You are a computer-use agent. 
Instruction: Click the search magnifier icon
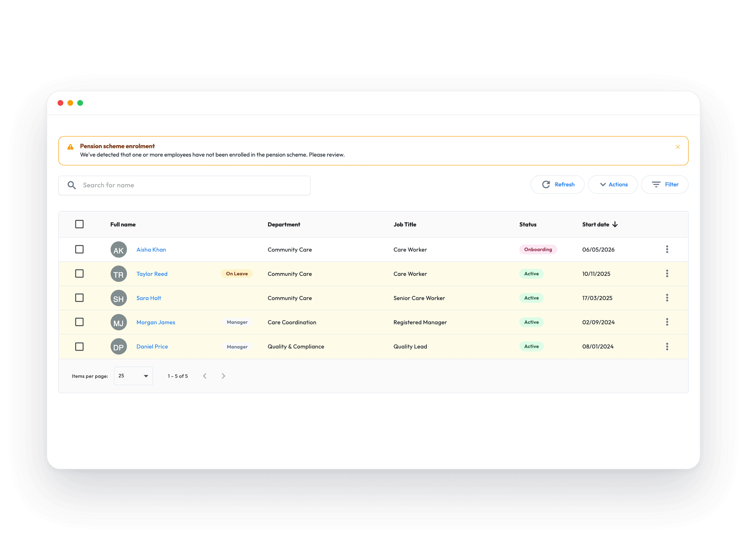pos(72,185)
